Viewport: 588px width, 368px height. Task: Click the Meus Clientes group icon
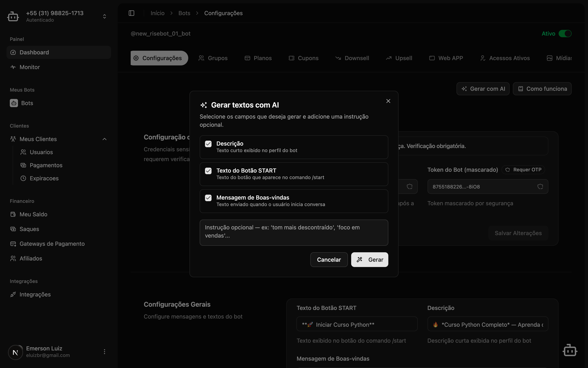tap(13, 139)
